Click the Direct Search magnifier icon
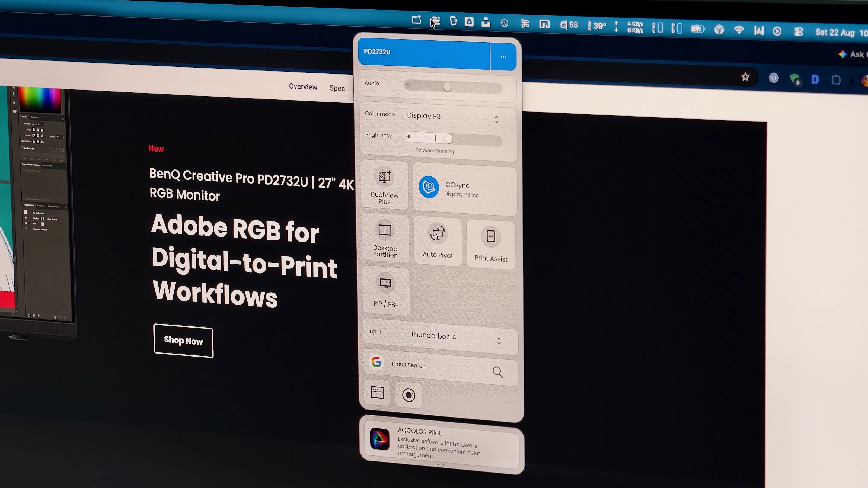 tap(498, 372)
